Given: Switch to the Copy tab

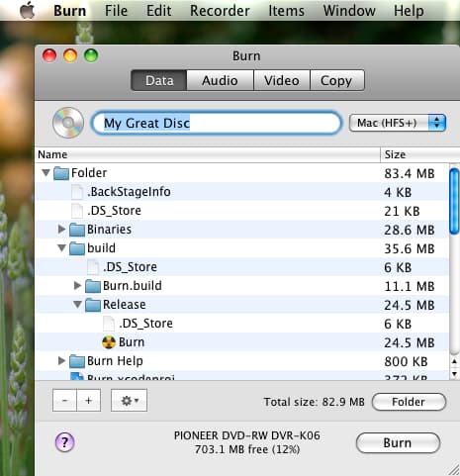Looking at the screenshot, I should (x=337, y=80).
